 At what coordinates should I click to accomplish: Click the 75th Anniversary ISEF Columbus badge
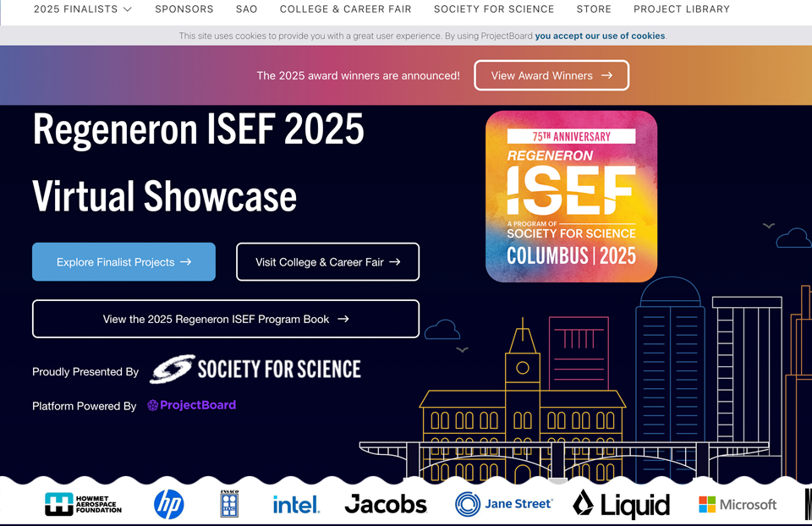click(x=571, y=196)
